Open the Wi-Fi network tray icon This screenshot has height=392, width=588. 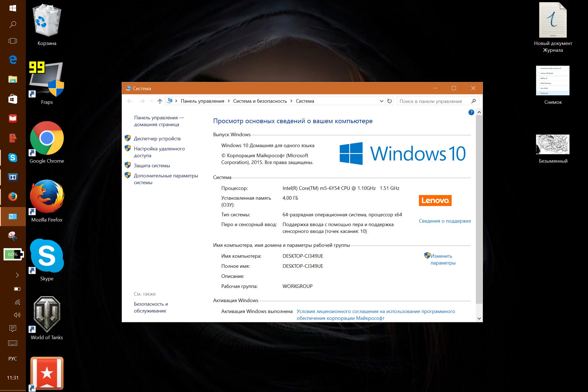[x=17, y=302]
